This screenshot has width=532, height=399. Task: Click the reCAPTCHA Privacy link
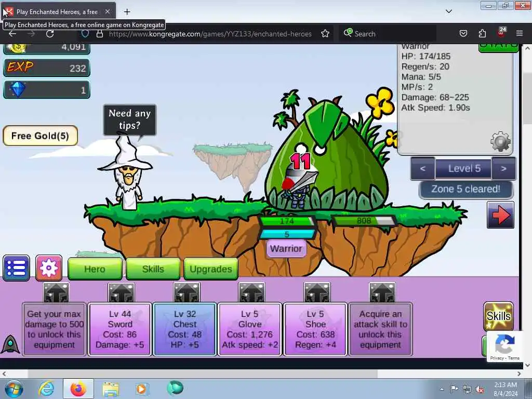497,358
